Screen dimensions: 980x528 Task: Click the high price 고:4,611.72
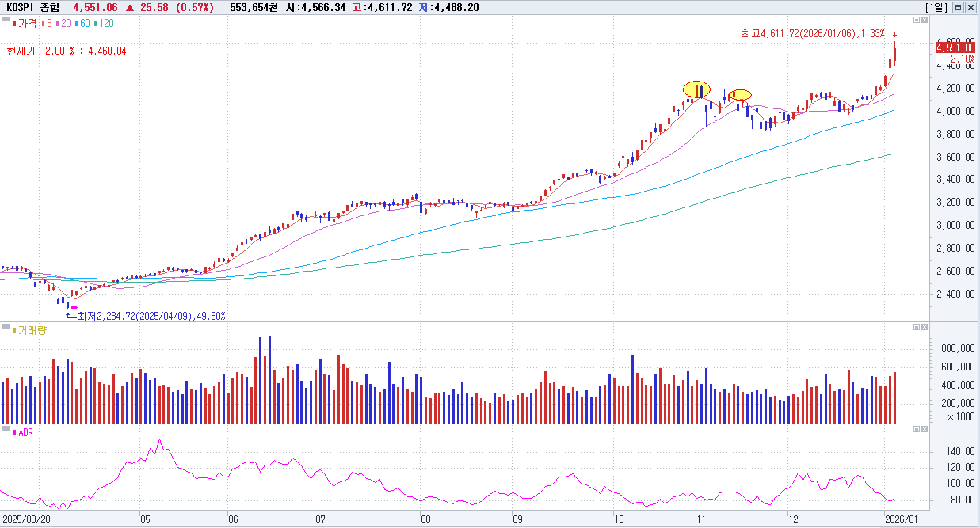(x=381, y=7)
